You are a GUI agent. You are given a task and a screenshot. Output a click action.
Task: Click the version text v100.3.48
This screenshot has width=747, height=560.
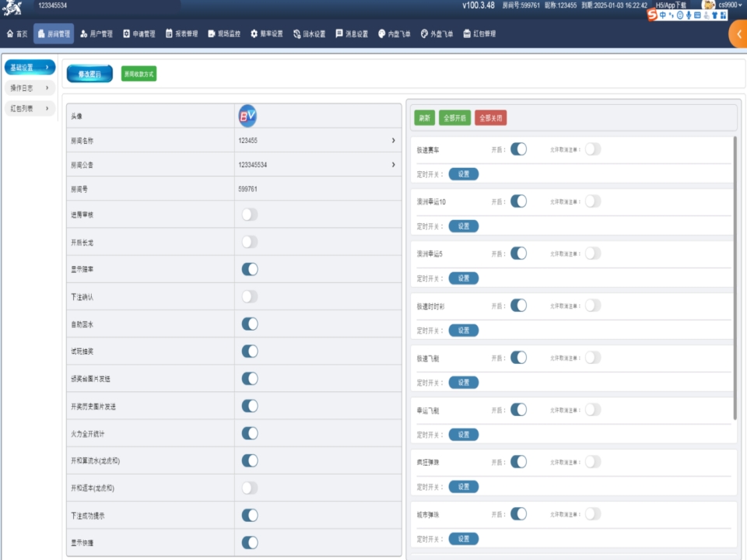point(479,5)
